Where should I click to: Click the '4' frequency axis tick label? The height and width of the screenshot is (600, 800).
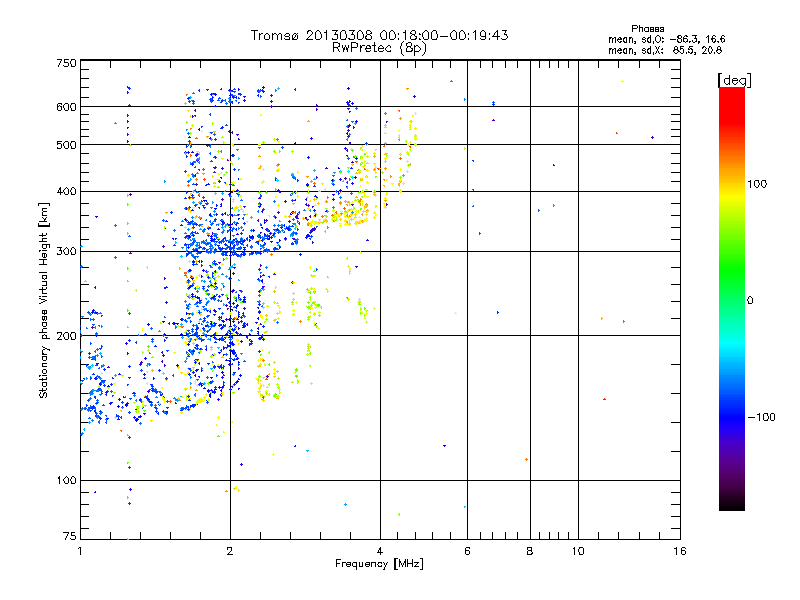[x=380, y=551]
